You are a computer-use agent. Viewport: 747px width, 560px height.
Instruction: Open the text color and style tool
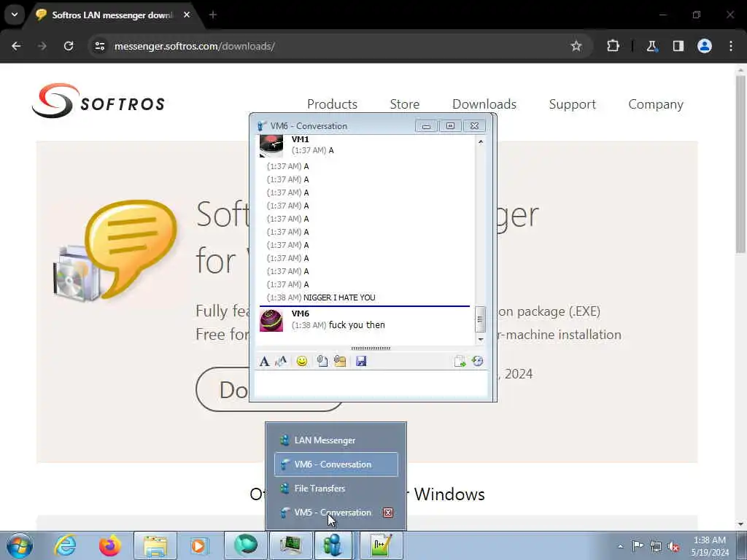click(x=281, y=362)
